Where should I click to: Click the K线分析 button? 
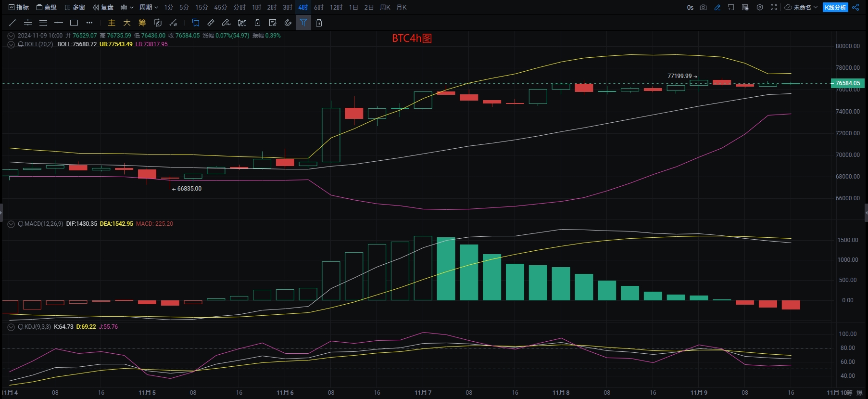click(x=835, y=7)
